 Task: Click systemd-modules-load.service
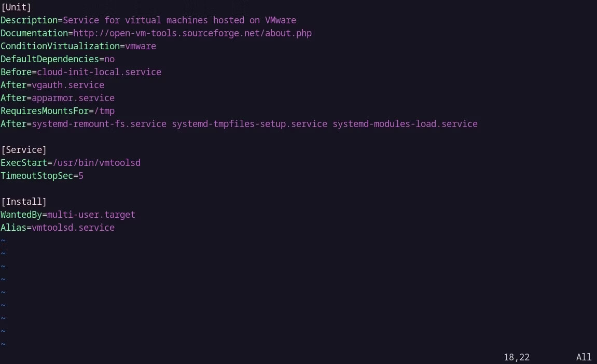pyautogui.click(x=405, y=124)
